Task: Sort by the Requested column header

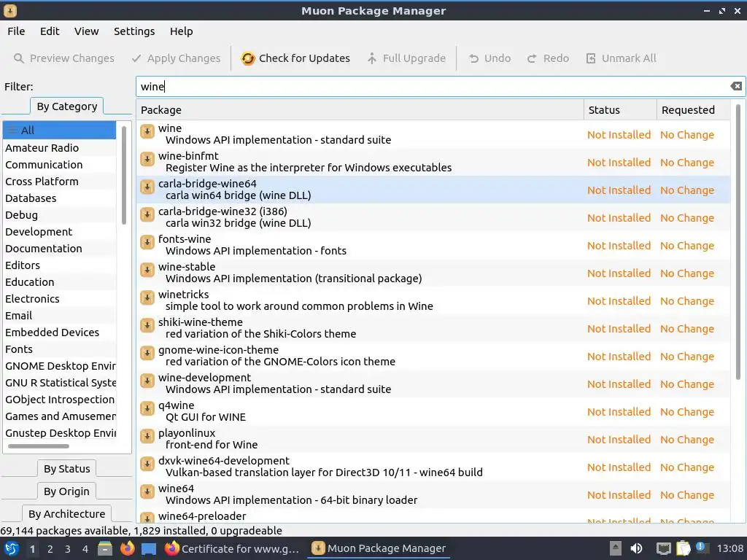Action: pyautogui.click(x=693, y=110)
